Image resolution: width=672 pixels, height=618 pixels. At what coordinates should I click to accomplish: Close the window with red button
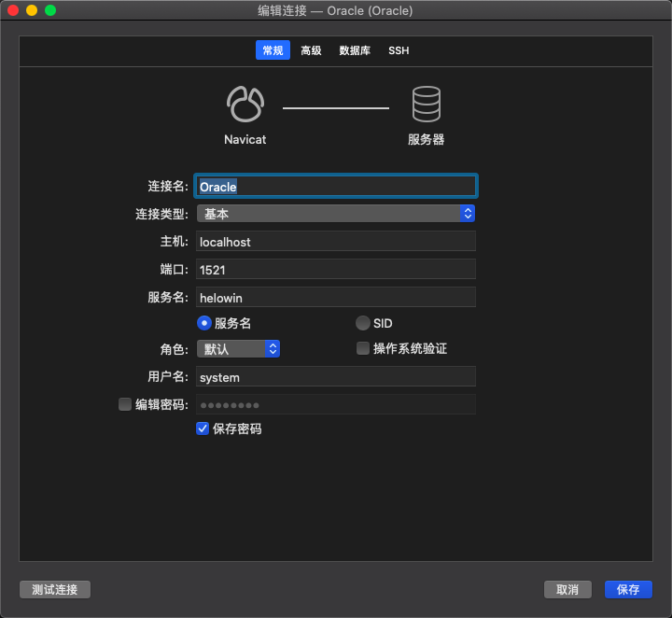pyautogui.click(x=13, y=10)
